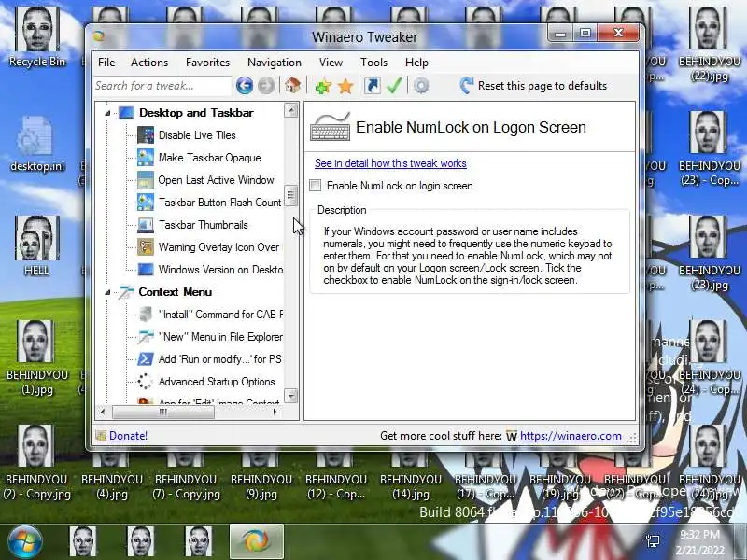
Task: Open settings via gray gear icon
Action: point(421,86)
